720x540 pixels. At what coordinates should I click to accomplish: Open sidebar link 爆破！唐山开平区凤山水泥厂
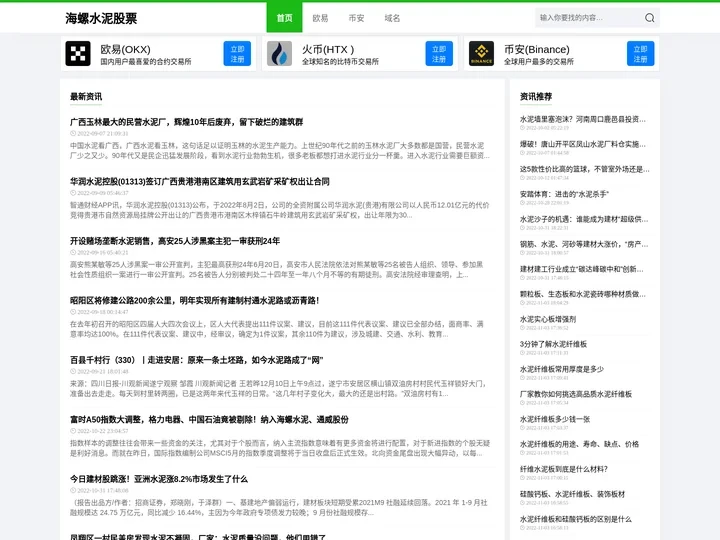(x=583, y=144)
